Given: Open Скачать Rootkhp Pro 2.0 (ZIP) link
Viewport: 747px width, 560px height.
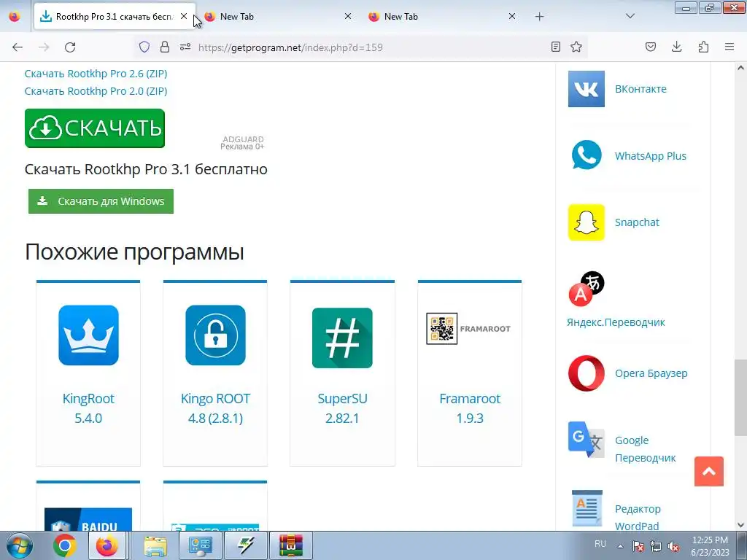Looking at the screenshot, I should point(96,91).
